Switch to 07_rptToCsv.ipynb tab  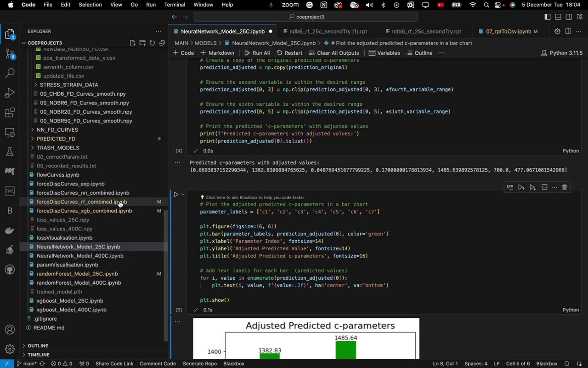click(508, 31)
